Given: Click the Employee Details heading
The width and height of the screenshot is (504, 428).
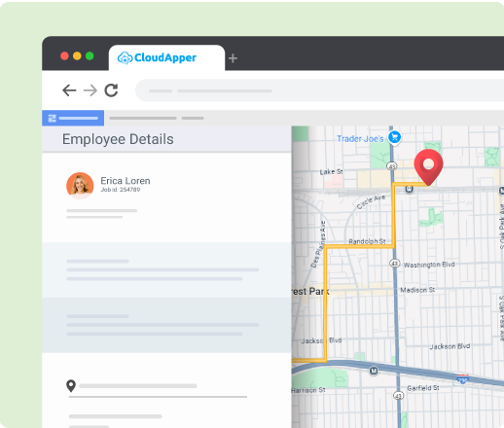Looking at the screenshot, I should [118, 139].
